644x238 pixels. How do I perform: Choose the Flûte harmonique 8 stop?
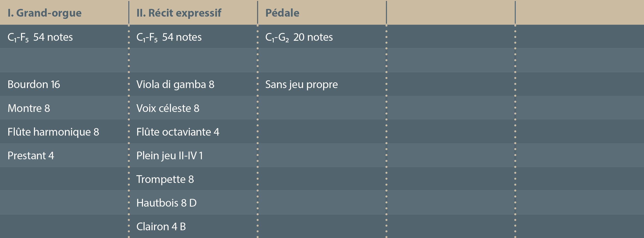[53, 132]
